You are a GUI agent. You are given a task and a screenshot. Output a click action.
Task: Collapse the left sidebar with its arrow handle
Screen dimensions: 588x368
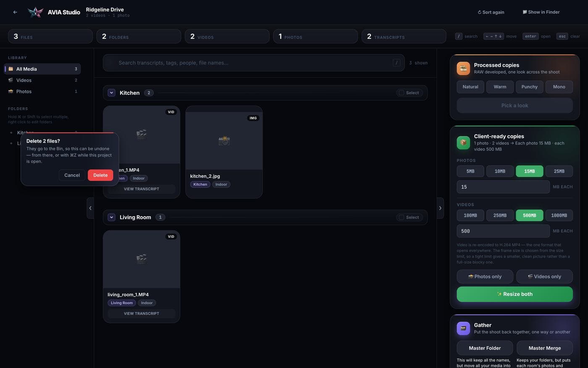(90, 208)
